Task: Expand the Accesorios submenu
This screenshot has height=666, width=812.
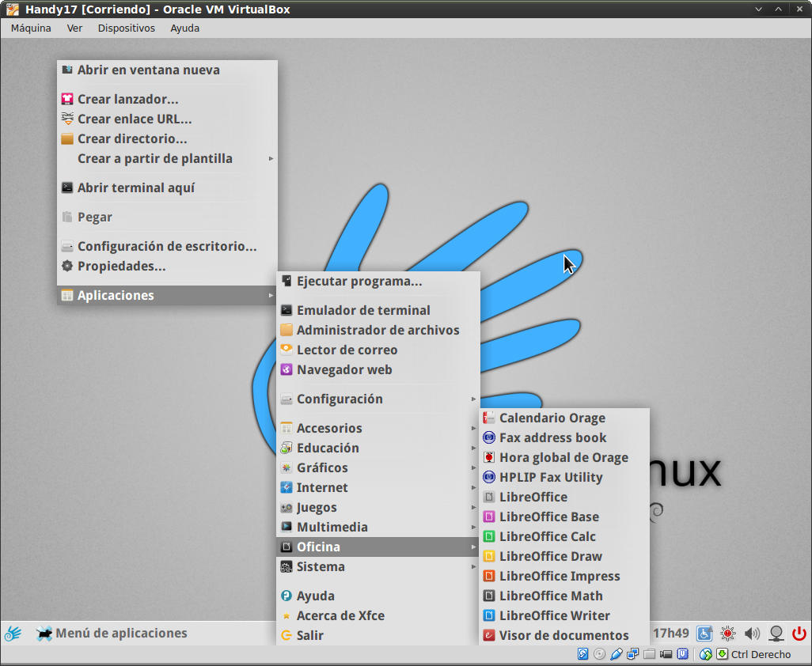Action: pyautogui.click(x=328, y=428)
